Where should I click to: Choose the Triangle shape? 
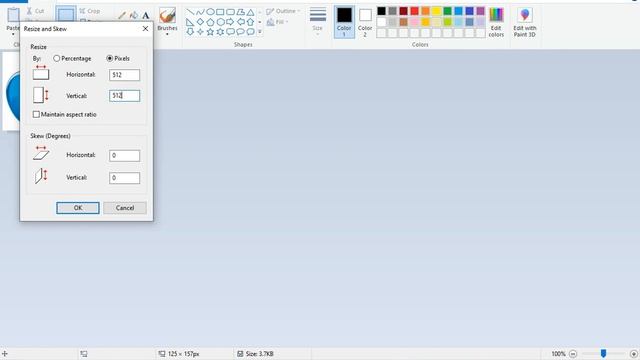250,12
